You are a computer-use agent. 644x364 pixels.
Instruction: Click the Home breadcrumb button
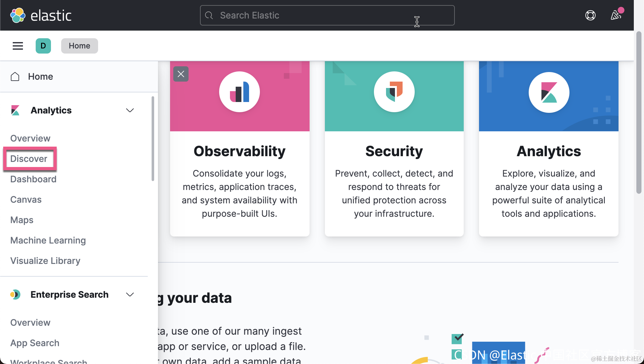(79, 46)
